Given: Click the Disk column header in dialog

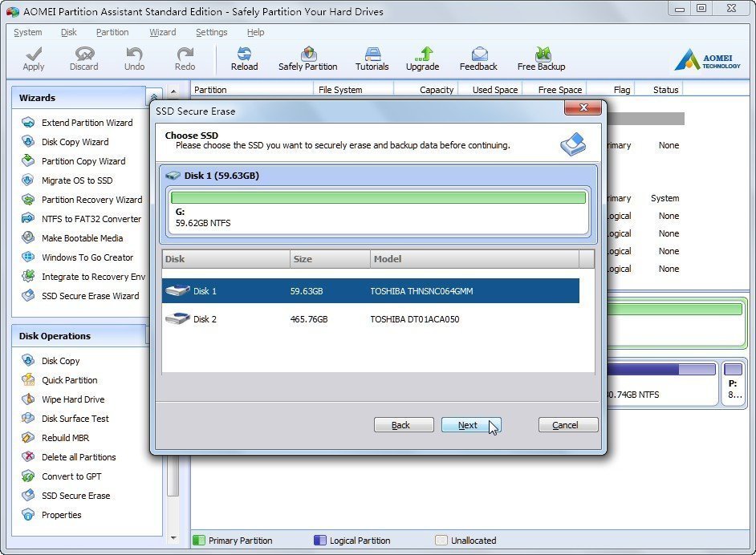Looking at the screenshot, I should (226, 259).
